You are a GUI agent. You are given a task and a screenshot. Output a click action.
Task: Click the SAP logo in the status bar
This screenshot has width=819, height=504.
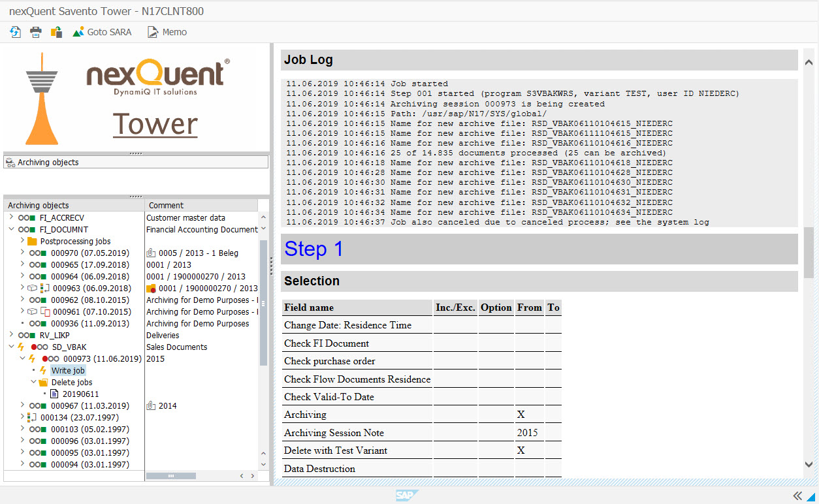[x=407, y=496]
